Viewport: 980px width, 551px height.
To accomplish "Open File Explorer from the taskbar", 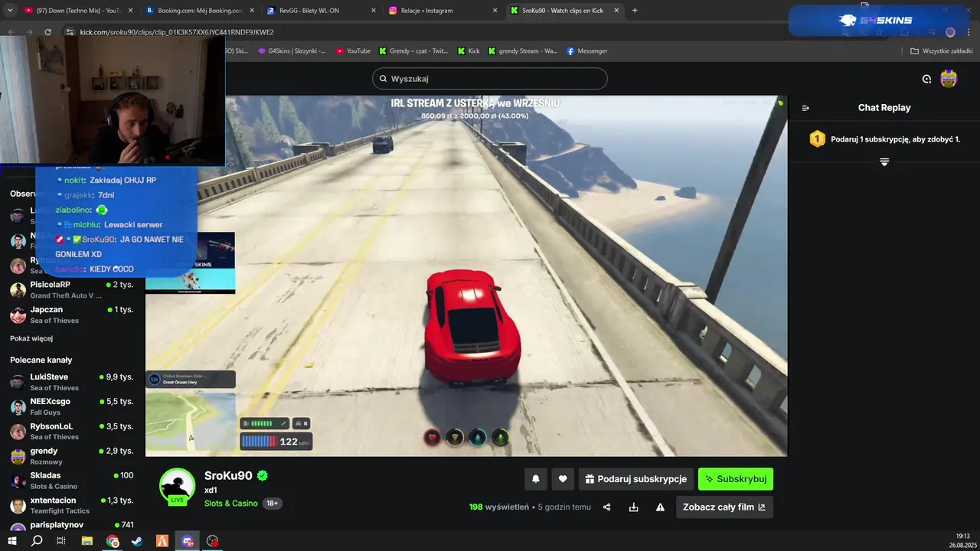I will pos(87,541).
